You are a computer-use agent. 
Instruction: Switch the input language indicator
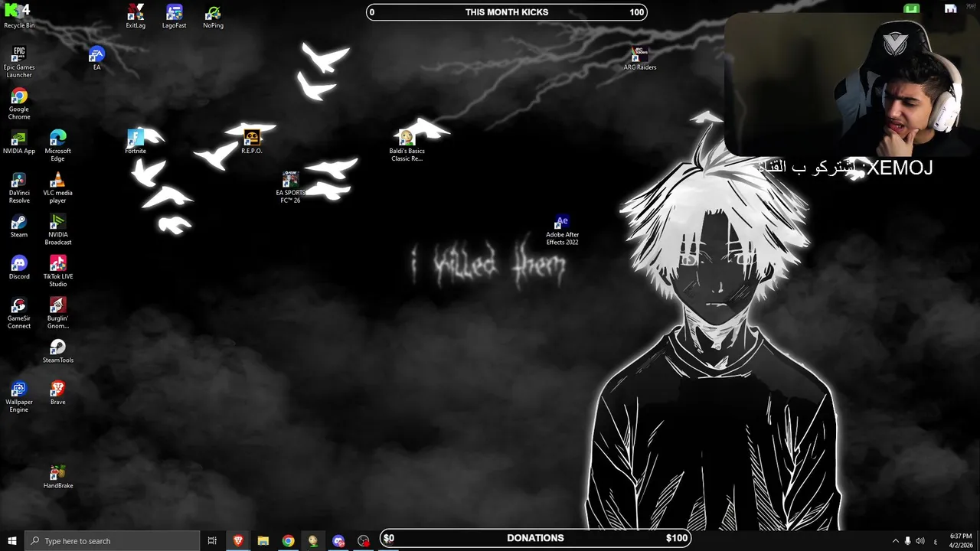[x=936, y=541]
